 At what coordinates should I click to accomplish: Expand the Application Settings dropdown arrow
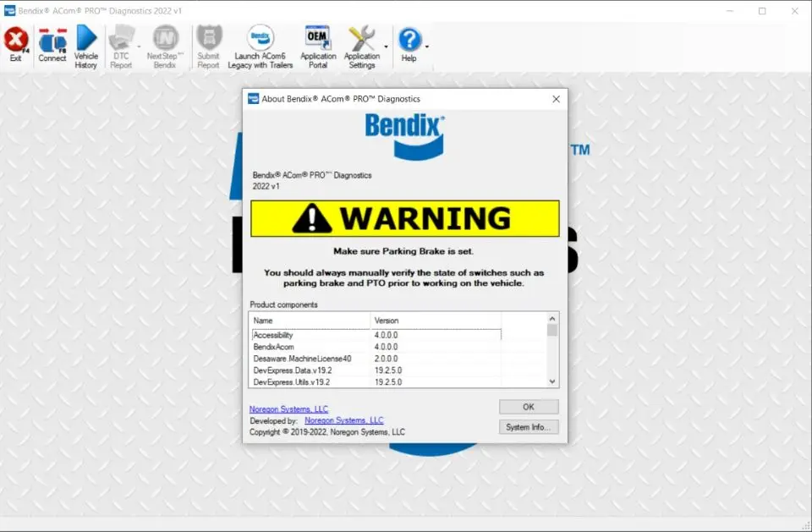click(386, 47)
